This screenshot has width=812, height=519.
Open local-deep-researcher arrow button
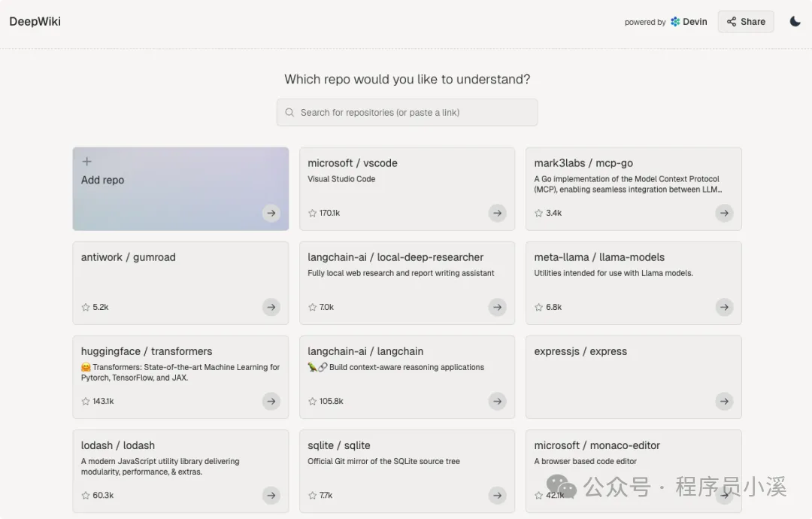497,307
